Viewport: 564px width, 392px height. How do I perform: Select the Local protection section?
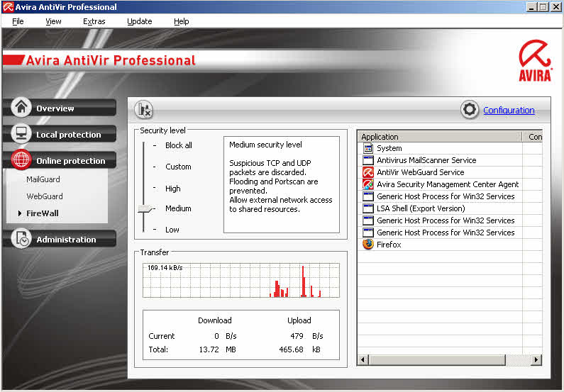click(60, 134)
